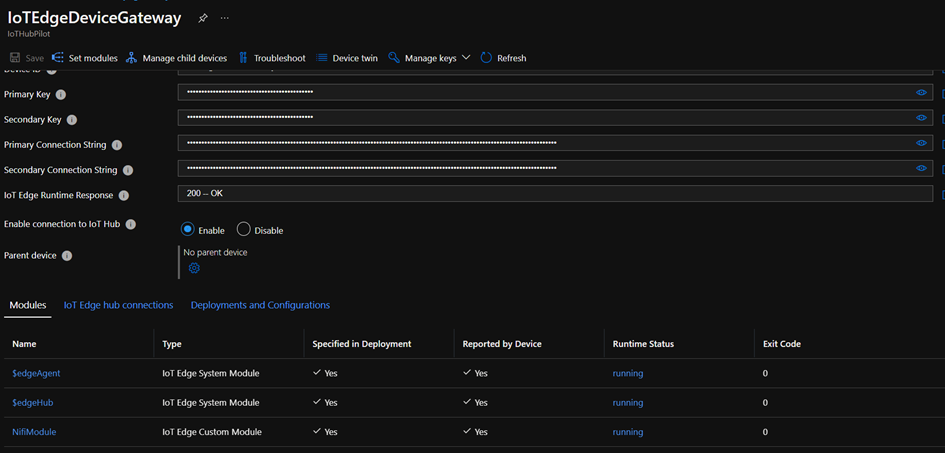945x453 pixels.
Task: Reveal the Secondary Connection String
Action: pos(921,168)
